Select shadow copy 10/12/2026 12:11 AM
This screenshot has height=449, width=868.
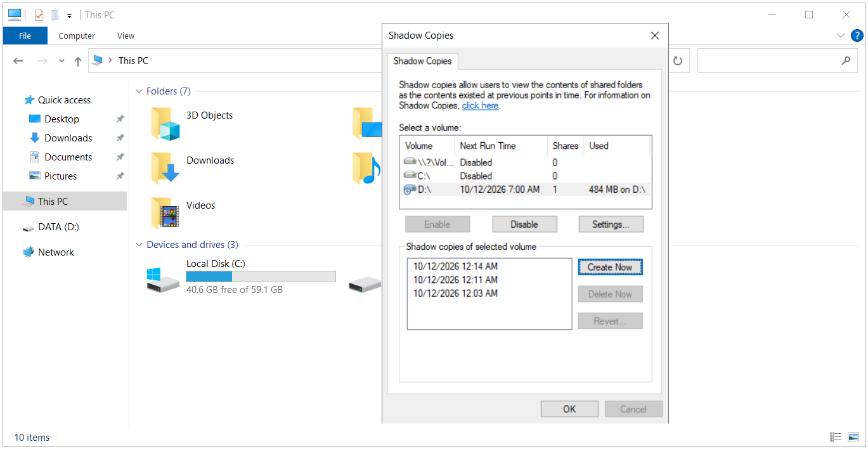tap(455, 280)
